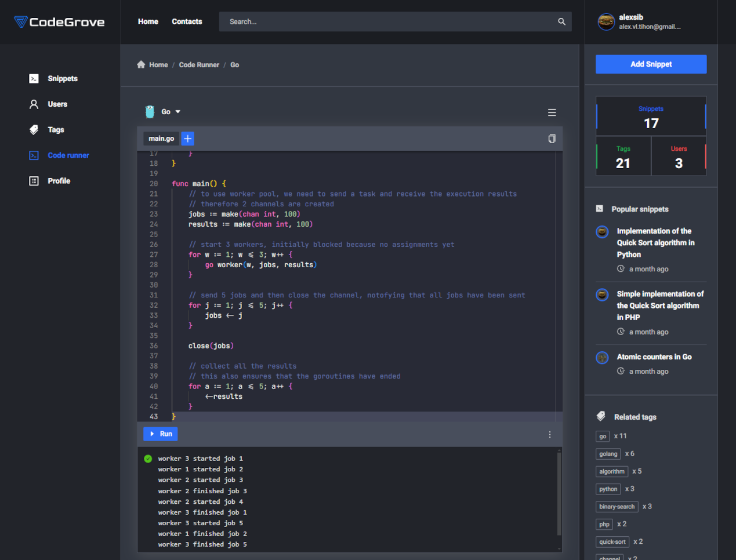Click the alexsib username
736x560 pixels.
point(631,17)
